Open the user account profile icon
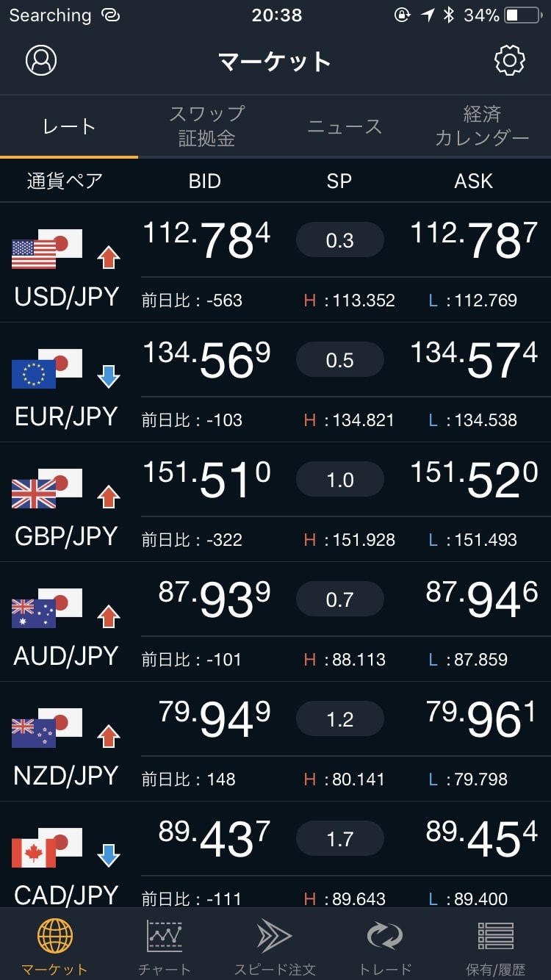 (41, 60)
